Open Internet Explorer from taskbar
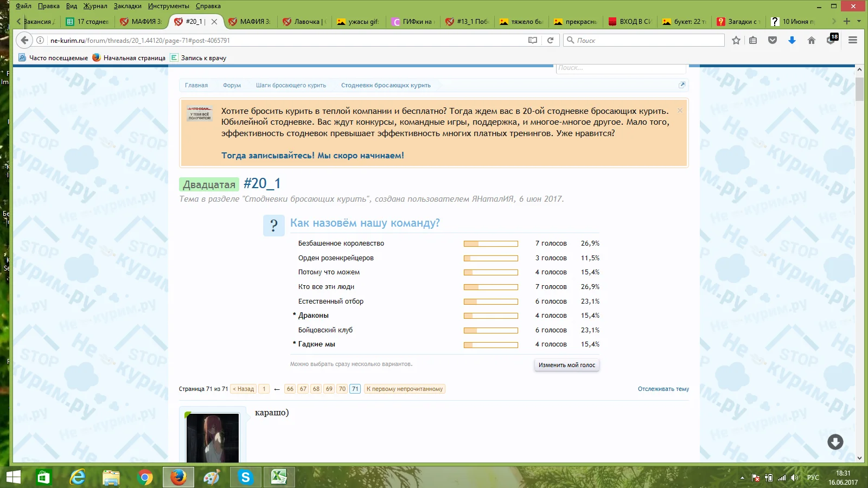Viewport: 868px width, 488px height. coord(78,477)
